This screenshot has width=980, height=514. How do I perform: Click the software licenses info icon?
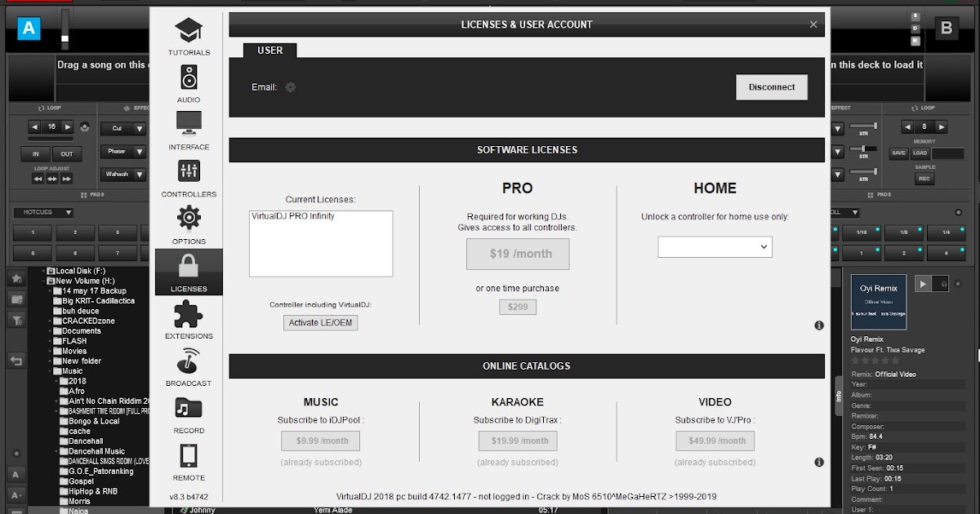[x=819, y=326]
